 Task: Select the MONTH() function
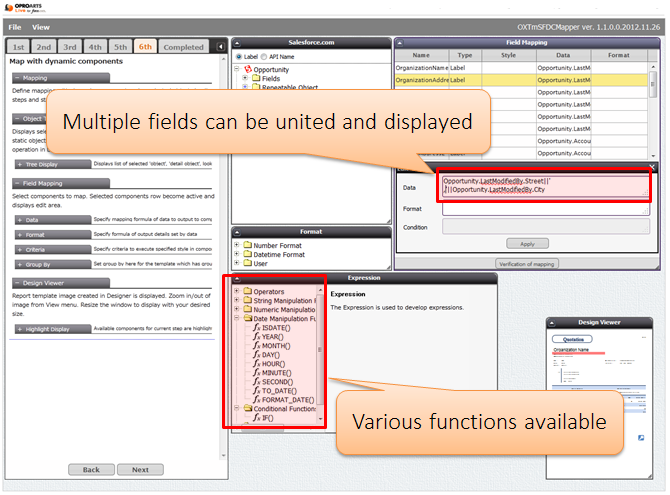[271, 346]
